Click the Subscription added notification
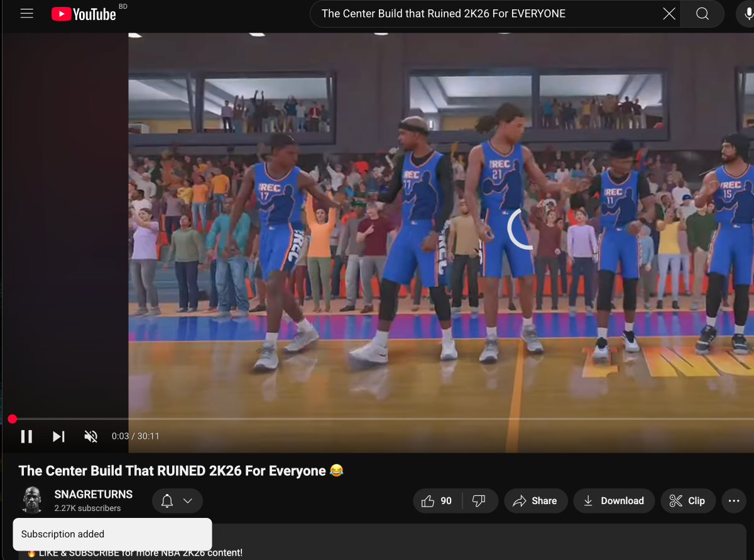Screen dimensions: 754x560 click(x=112, y=534)
